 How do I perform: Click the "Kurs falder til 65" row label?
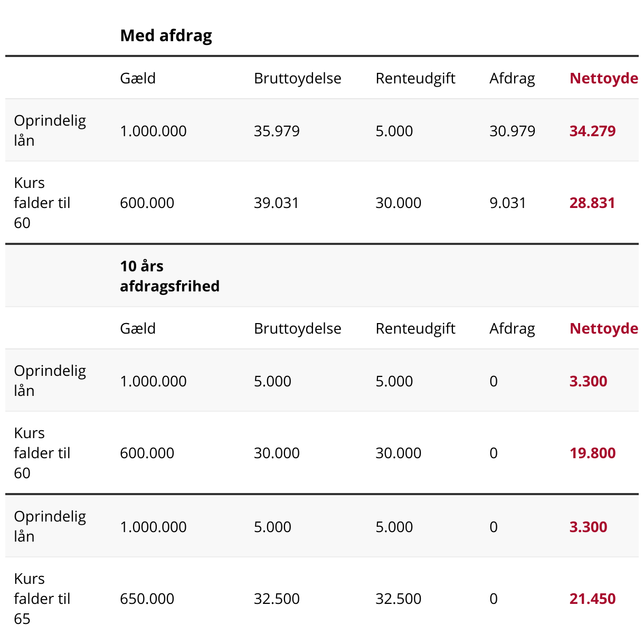42,599
